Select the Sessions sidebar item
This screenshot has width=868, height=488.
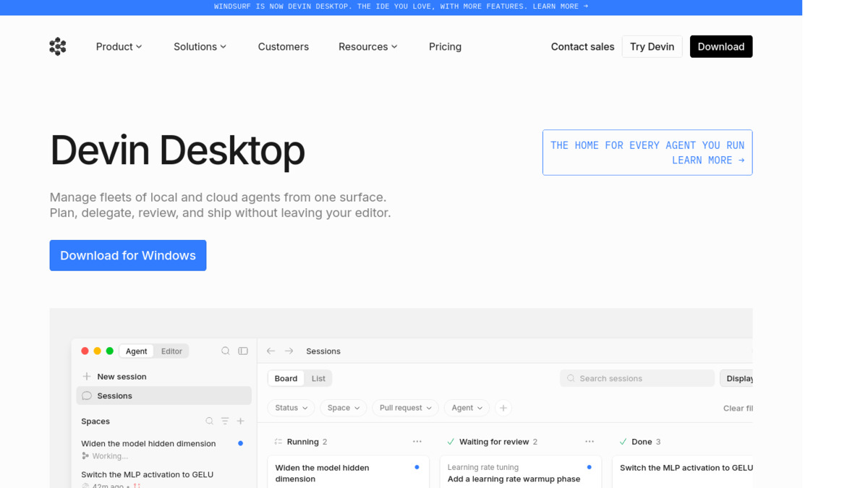pyautogui.click(x=164, y=395)
